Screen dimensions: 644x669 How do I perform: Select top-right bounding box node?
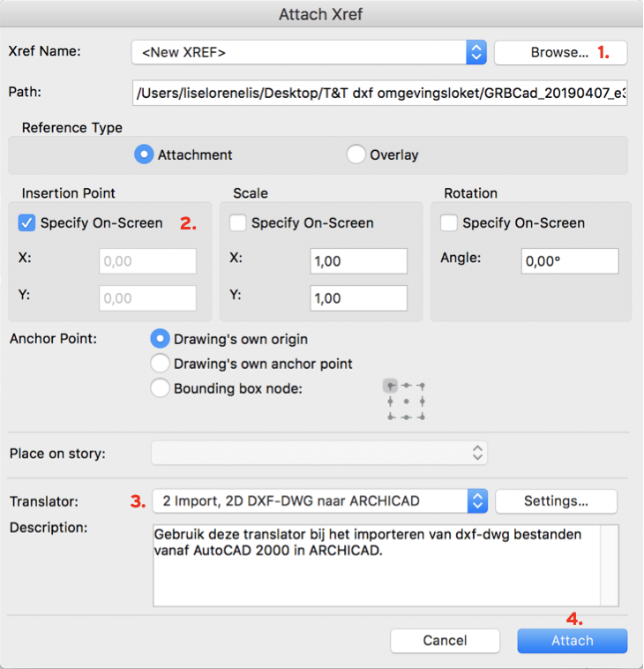click(422, 386)
